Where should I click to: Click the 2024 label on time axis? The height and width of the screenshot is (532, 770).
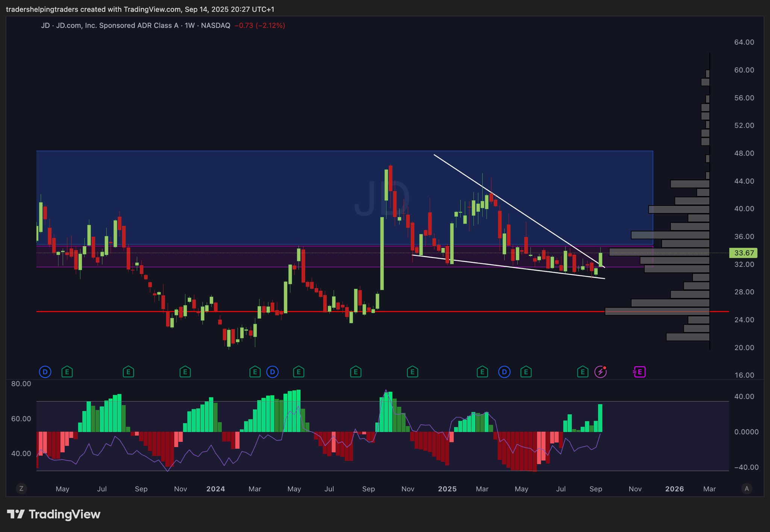(x=215, y=489)
